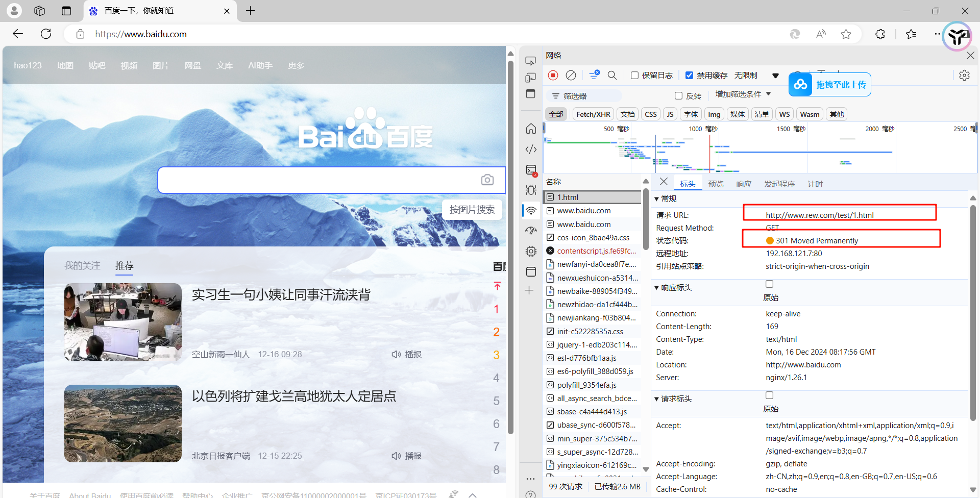The image size is (980, 498).
Task: Click camera image-search icon in Baidu search box
Action: (x=487, y=180)
